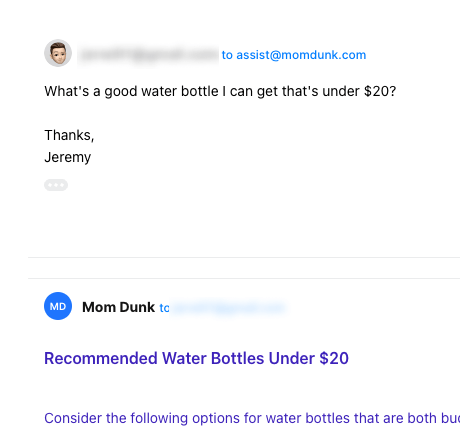This screenshot has width=460, height=443.
Task: Select the blurred sender email address
Action: (x=148, y=54)
